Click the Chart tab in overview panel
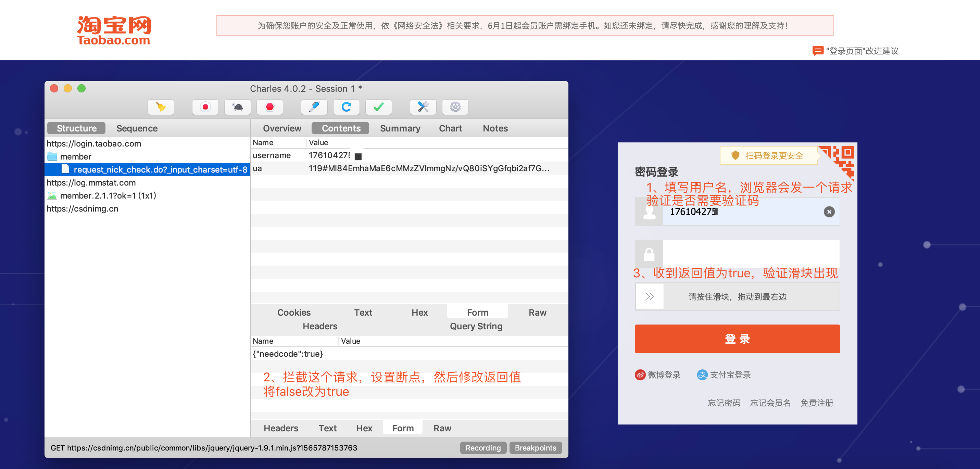980x469 pixels. click(451, 129)
